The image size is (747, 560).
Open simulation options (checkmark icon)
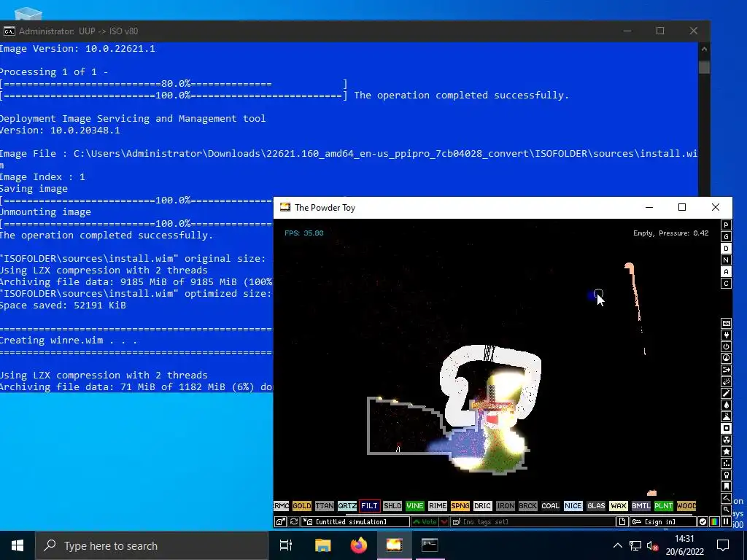point(703,522)
